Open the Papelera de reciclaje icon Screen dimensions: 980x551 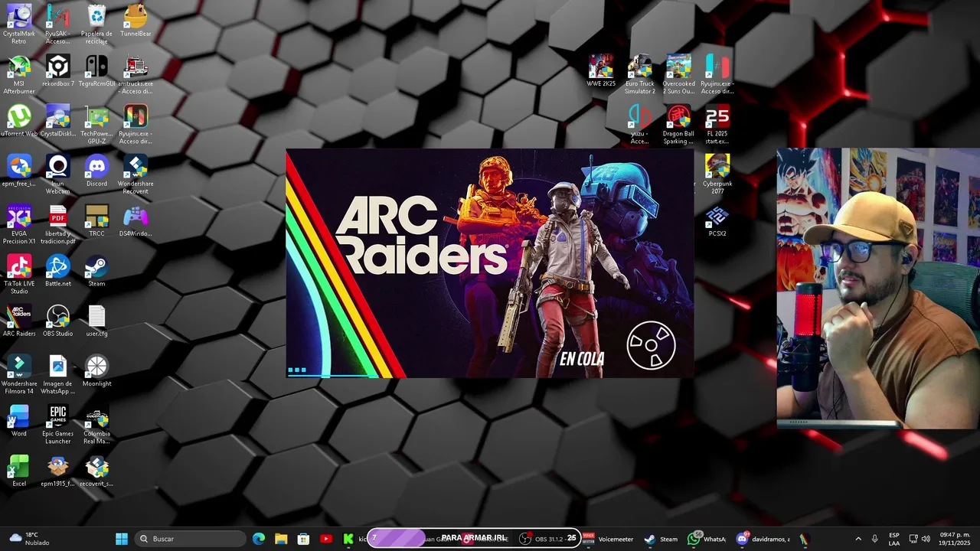click(96, 24)
